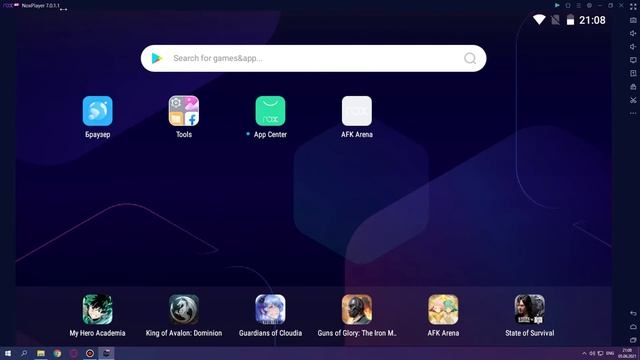640x360 pixels.
Task: Launch the My Hero Academia game icon
Action: coord(98,309)
